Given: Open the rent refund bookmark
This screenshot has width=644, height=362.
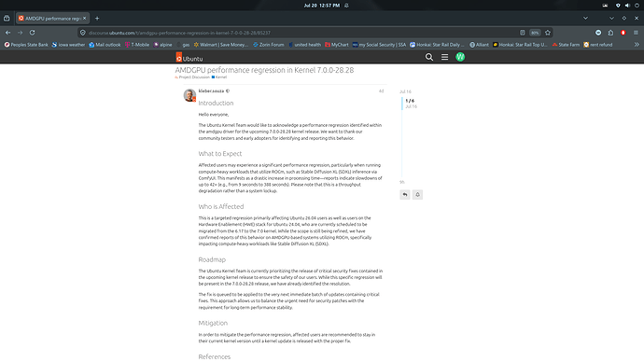Looking at the screenshot, I should 598,45.
